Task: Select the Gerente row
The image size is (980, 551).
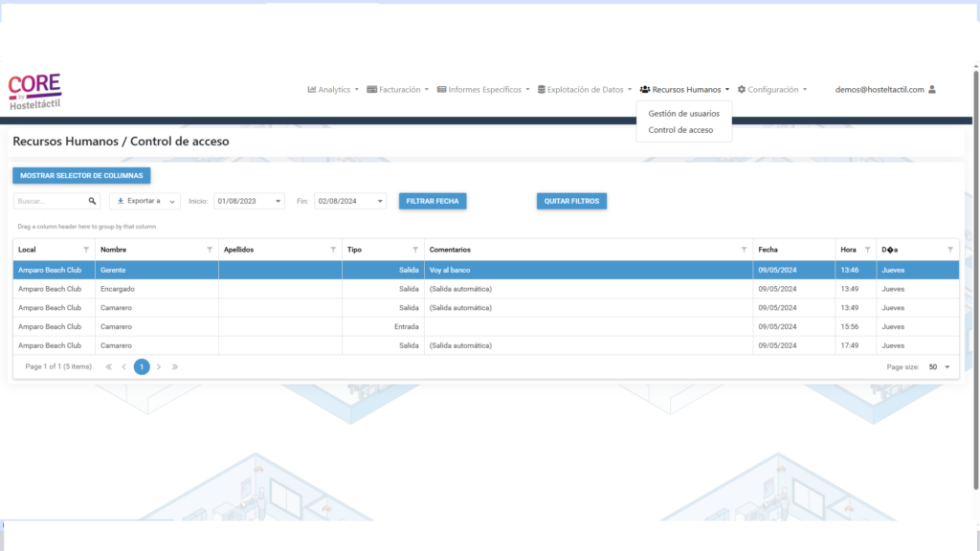Action: 486,270
